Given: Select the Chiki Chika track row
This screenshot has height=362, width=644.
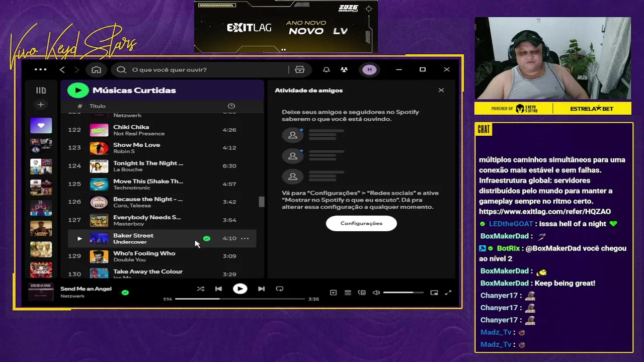Looking at the screenshot, I should coord(162,130).
